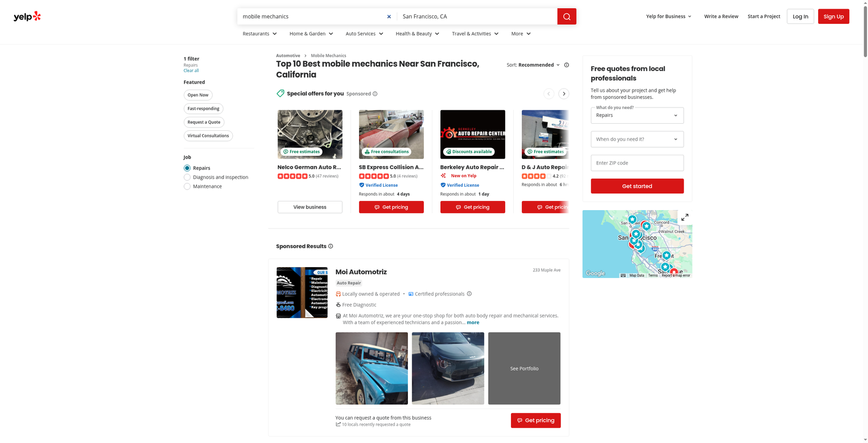Select the Repairs job radio button
The width and height of the screenshot is (868, 443).
pyautogui.click(x=187, y=168)
